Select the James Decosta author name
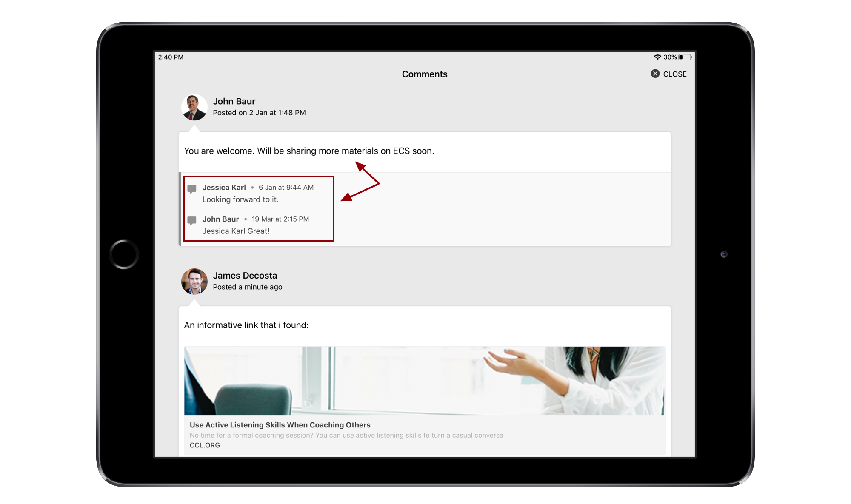This screenshot has width=851, height=504. (245, 276)
